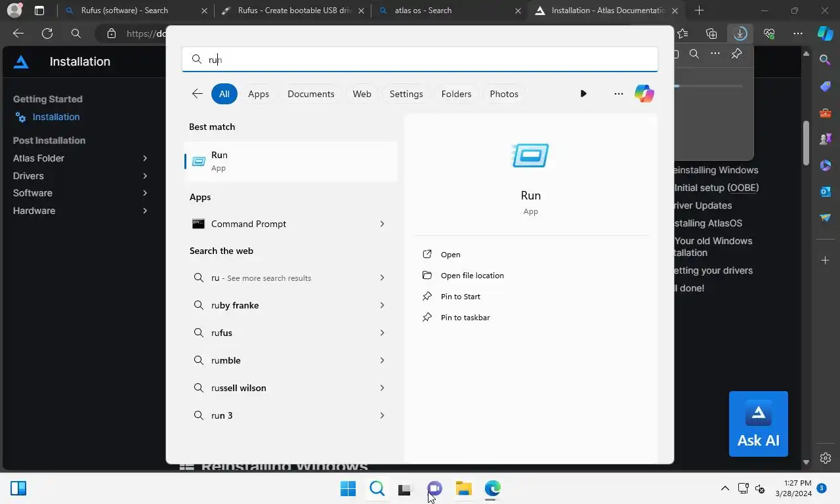Show more filters with the play arrow

[x=583, y=94]
